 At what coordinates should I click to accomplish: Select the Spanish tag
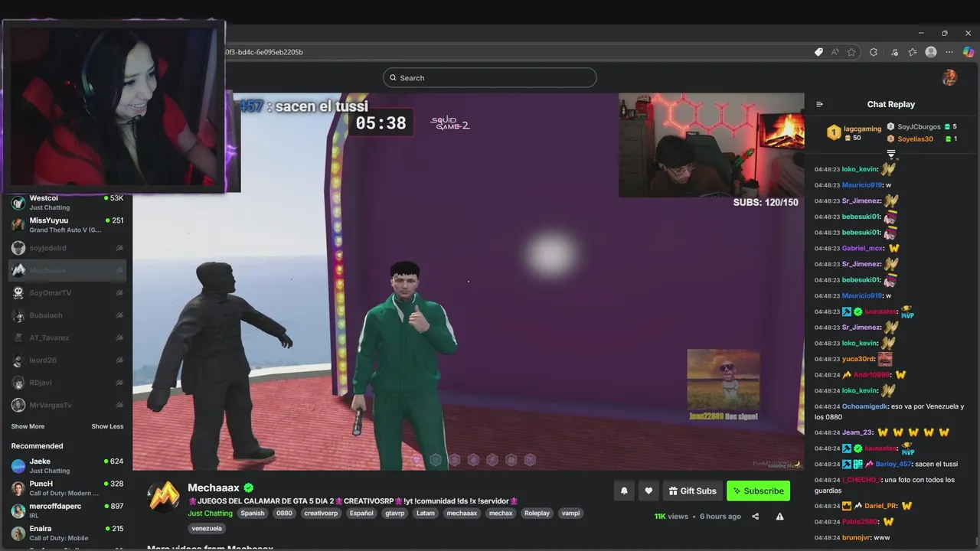tap(252, 513)
